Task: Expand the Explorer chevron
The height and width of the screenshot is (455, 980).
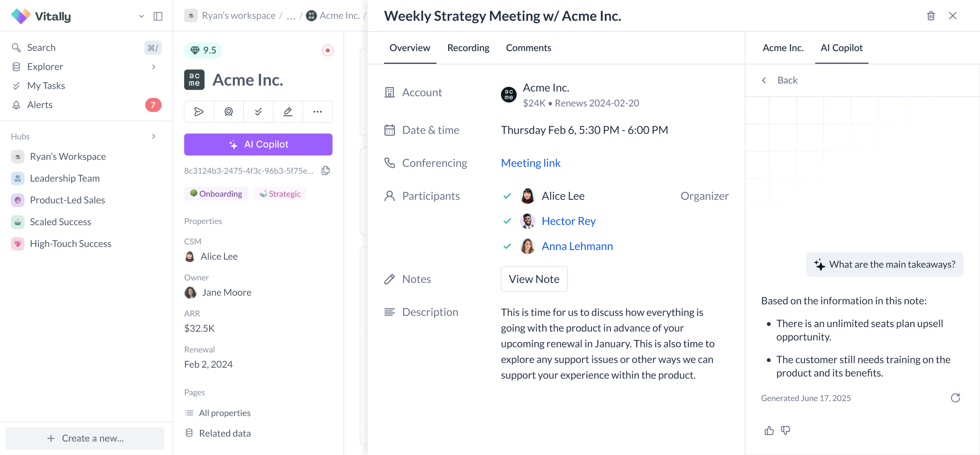Action: pos(154,67)
